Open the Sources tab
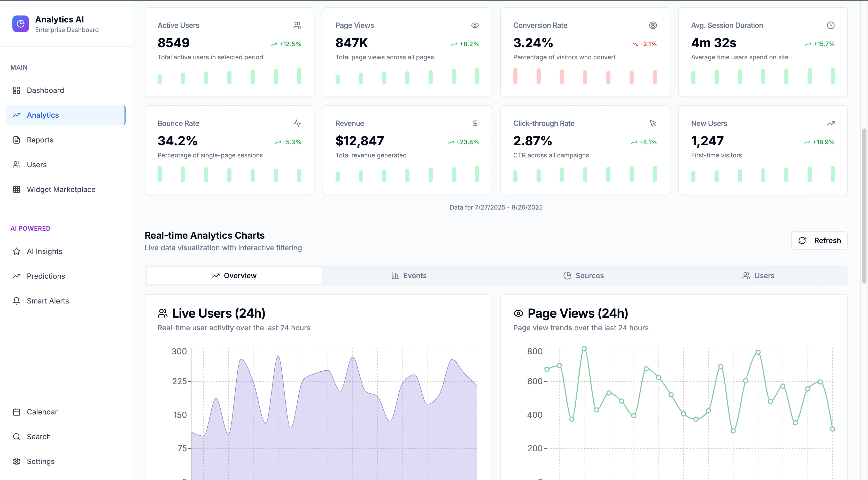The height and width of the screenshot is (480, 868). (583, 276)
